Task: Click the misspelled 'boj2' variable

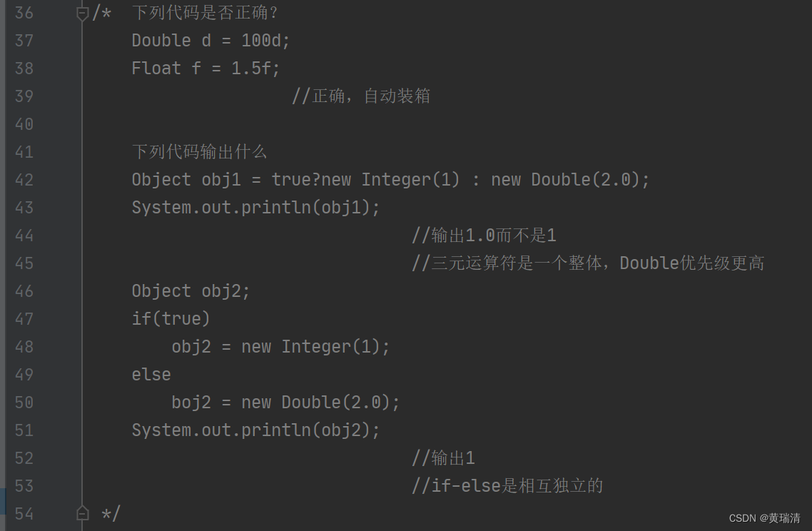Action: click(x=191, y=403)
